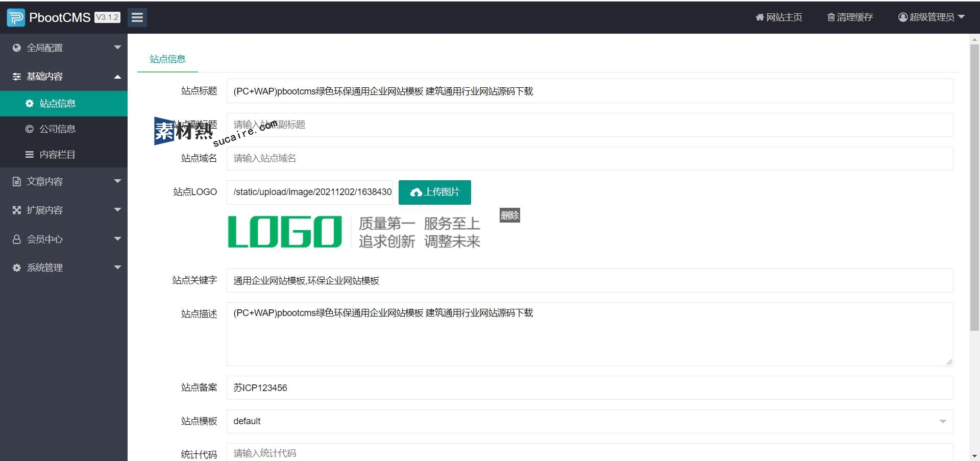Image resolution: width=980 pixels, height=461 pixels.
Task: Open the 站点模板 default dropdown
Action: pos(590,421)
